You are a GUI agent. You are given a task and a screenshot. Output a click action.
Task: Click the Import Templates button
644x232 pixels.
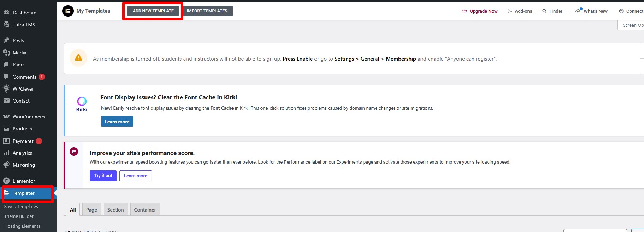pyautogui.click(x=207, y=11)
